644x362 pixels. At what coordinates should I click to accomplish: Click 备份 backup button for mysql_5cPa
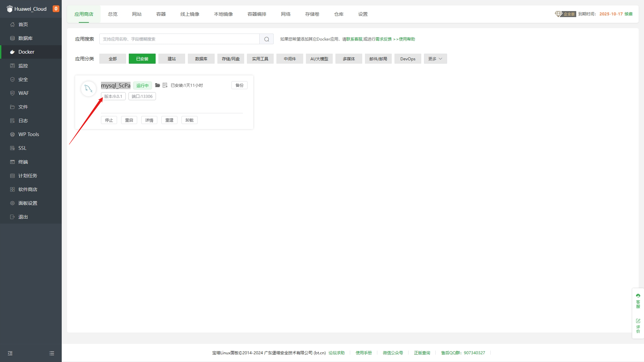(239, 85)
